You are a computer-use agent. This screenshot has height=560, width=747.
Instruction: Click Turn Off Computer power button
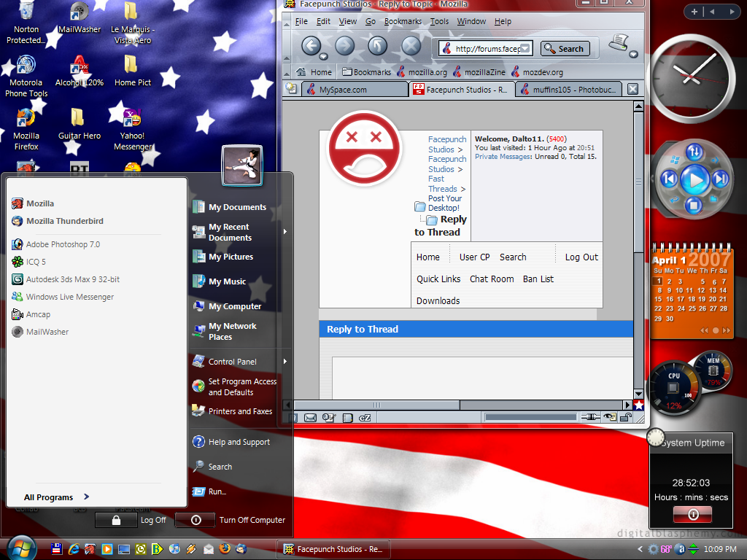(196, 520)
